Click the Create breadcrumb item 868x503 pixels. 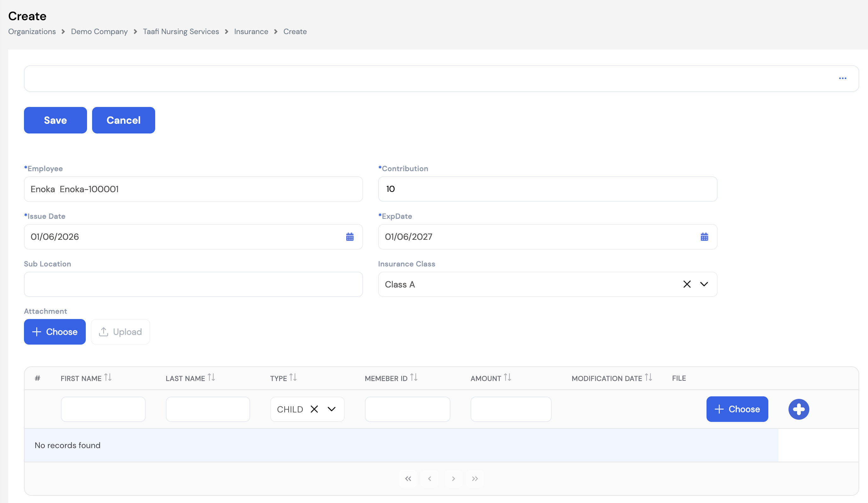click(x=295, y=32)
